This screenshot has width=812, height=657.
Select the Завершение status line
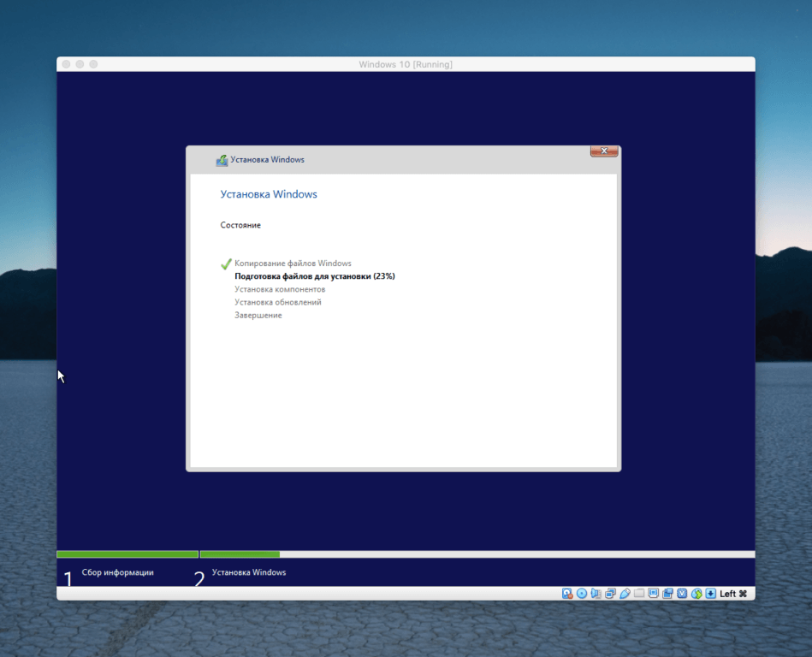tap(258, 316)
